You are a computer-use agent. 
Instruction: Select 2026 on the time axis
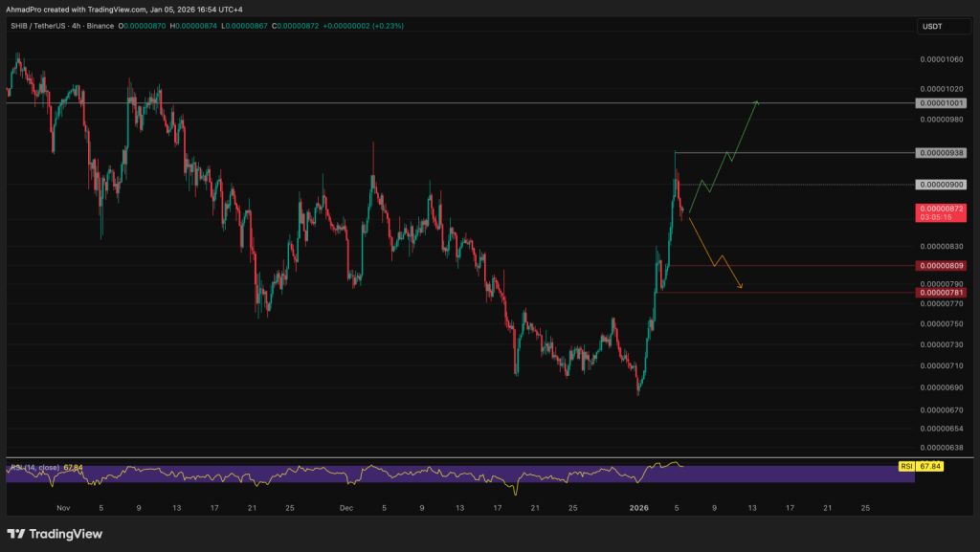pyautogui.click(x=639, y=508)
